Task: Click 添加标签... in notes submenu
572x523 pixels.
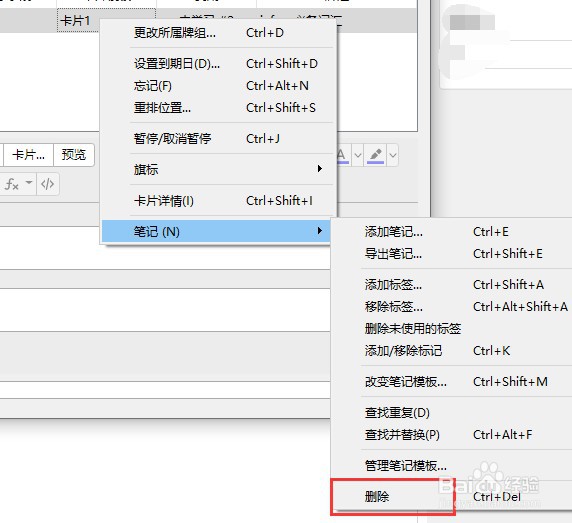Action: click(452, 284)
